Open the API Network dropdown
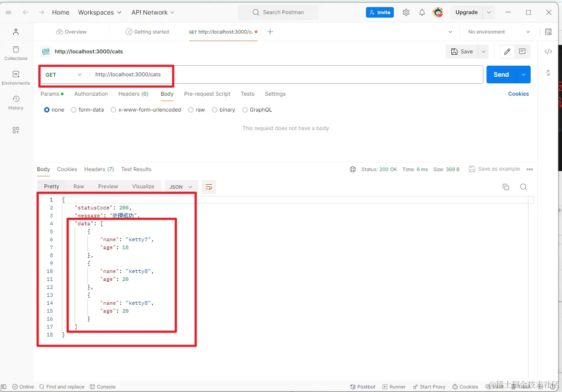The image size is (562, 392). [153, 12]
